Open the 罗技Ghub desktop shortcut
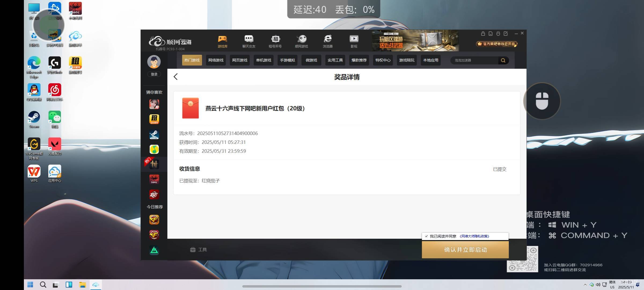 click(x=55, y=65)
